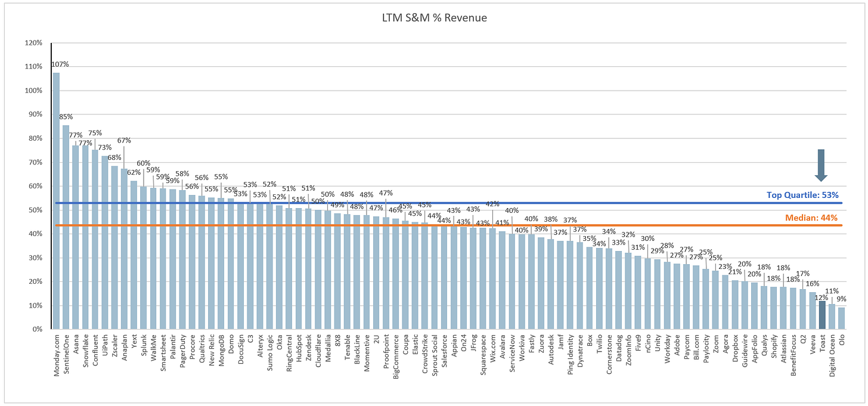The width and height of the screenshot is (868, 406).
Task: Click the 'ZoomInfo' axis label
Action: 629,350
